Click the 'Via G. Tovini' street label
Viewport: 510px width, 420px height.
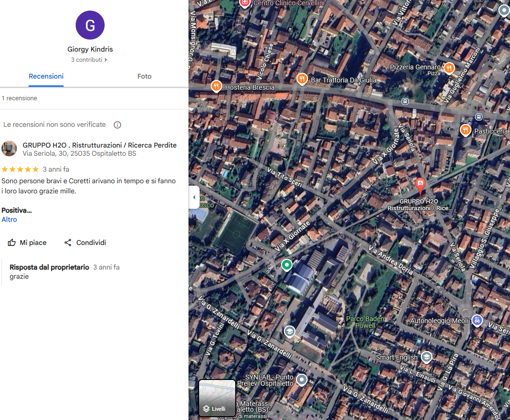(215, 339)
